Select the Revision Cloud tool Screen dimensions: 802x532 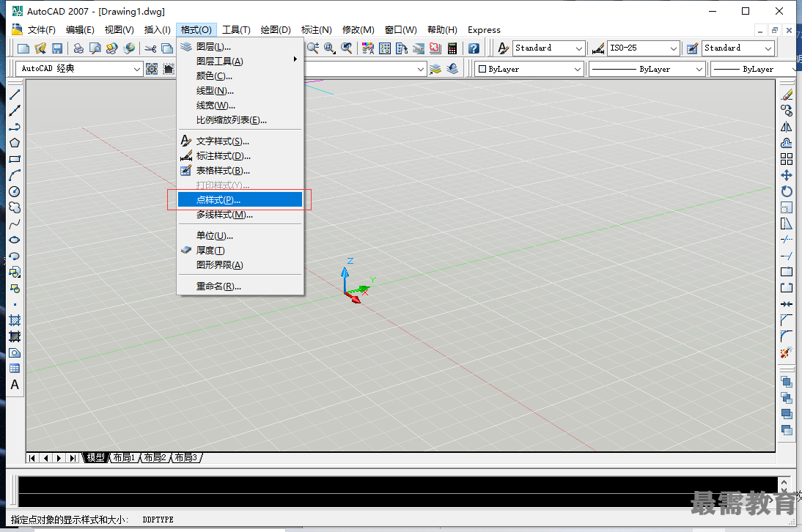[15, 207]
